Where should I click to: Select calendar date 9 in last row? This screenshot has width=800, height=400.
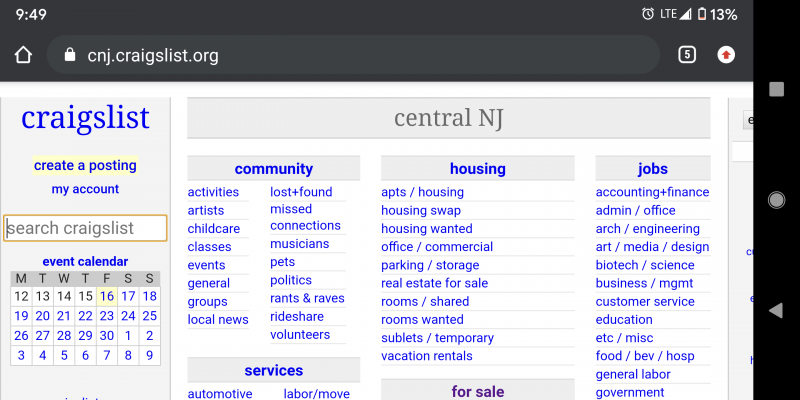(x=149, y=355)
